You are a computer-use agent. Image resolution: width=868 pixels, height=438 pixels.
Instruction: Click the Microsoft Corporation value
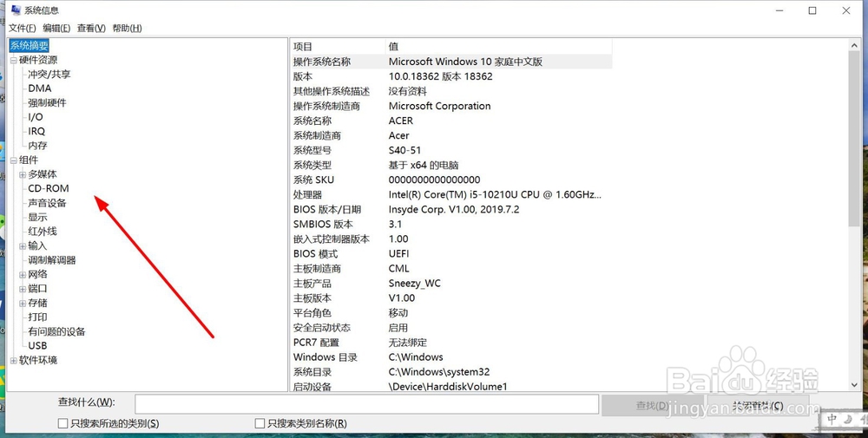[x=439, y=106]
